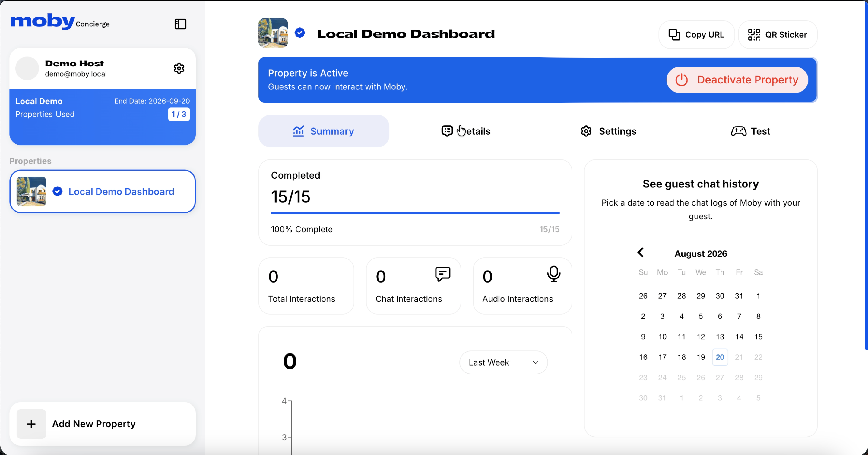Click the completion progress bar
The height and width of the screenshot is (455, 868).
pos(415,213)
